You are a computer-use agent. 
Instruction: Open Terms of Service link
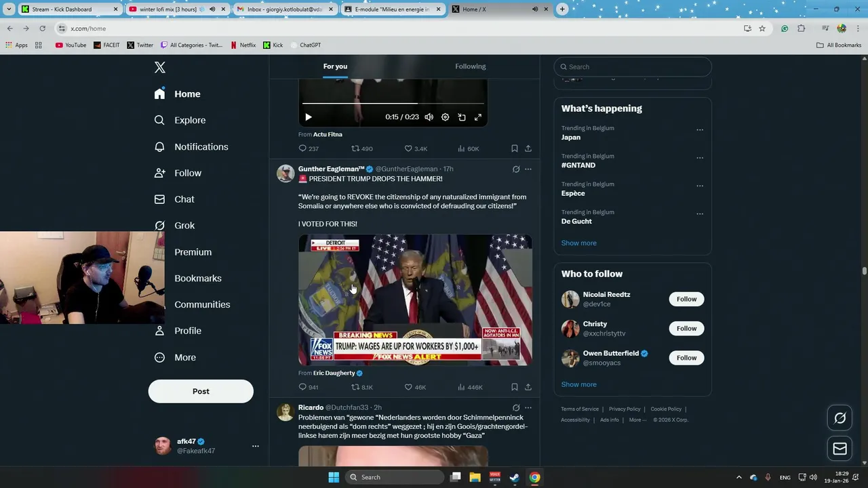click(580, 409)
